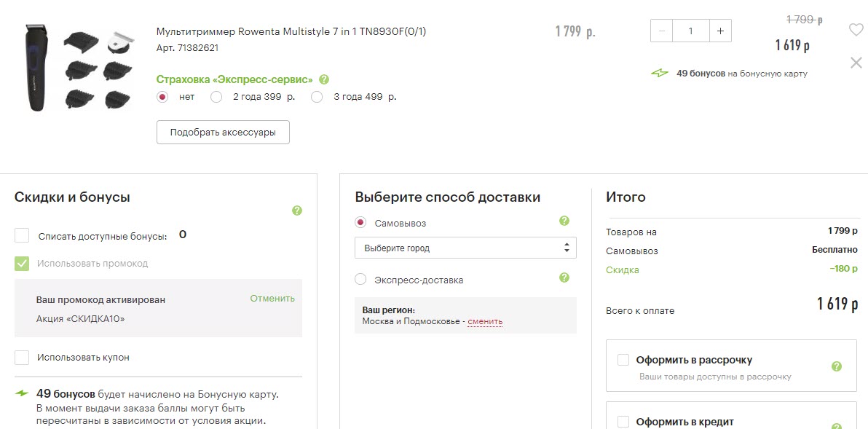Open help tooltip next to Экспресс-доставка
Image resolution: width=868 pixels, height=429 pixels.
click(563, 279)
